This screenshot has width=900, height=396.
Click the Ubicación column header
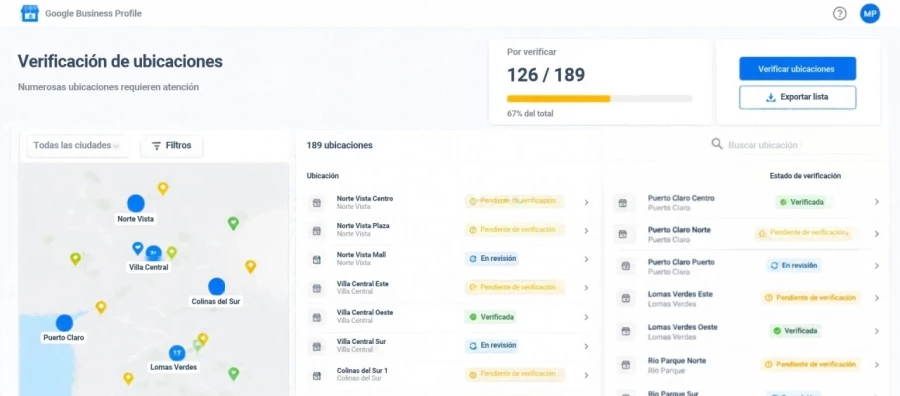[323, 176]
